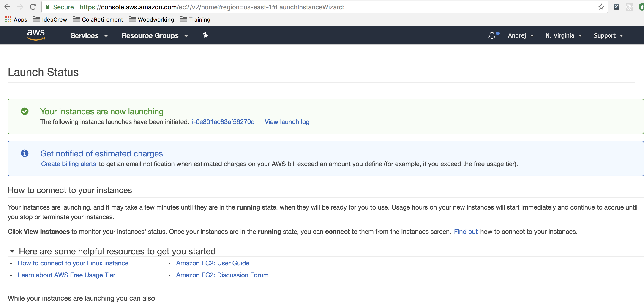Image resolution: width=644 pixels, height=307 pixels.
Task: Click the browser reload icon
Action: (33, 7)
